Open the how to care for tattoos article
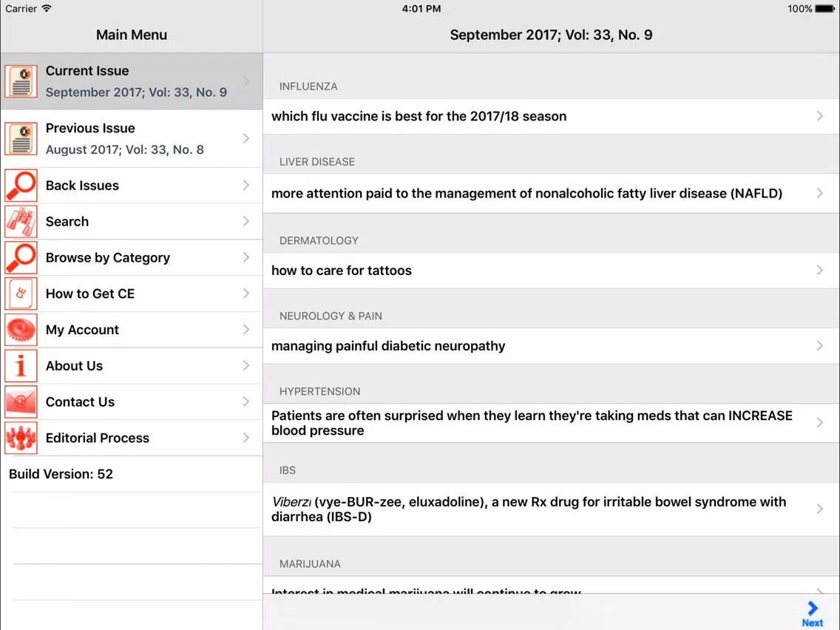Viewport: 840px width, 630px height. tap(552, 271)
